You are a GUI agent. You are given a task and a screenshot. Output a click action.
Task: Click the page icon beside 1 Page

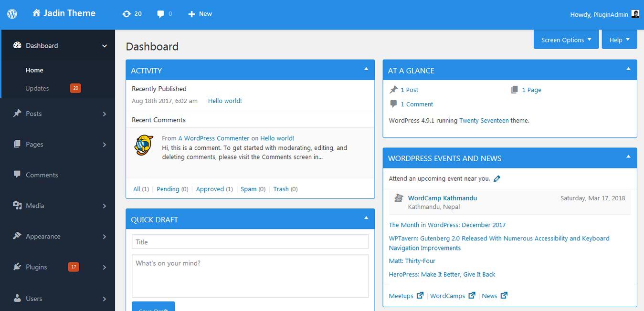514,90
